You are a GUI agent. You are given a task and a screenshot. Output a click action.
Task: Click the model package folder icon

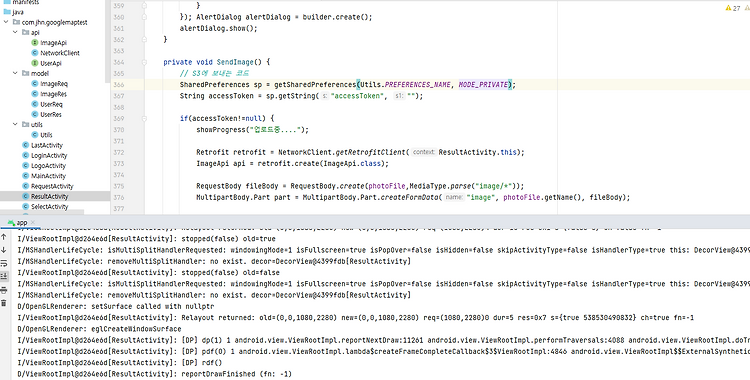tap(26, 73)
